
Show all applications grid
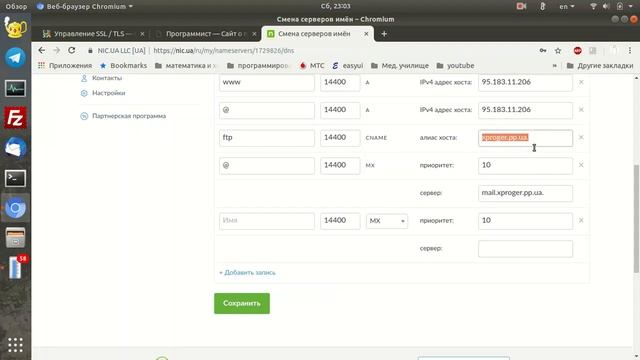coord(15,345)
